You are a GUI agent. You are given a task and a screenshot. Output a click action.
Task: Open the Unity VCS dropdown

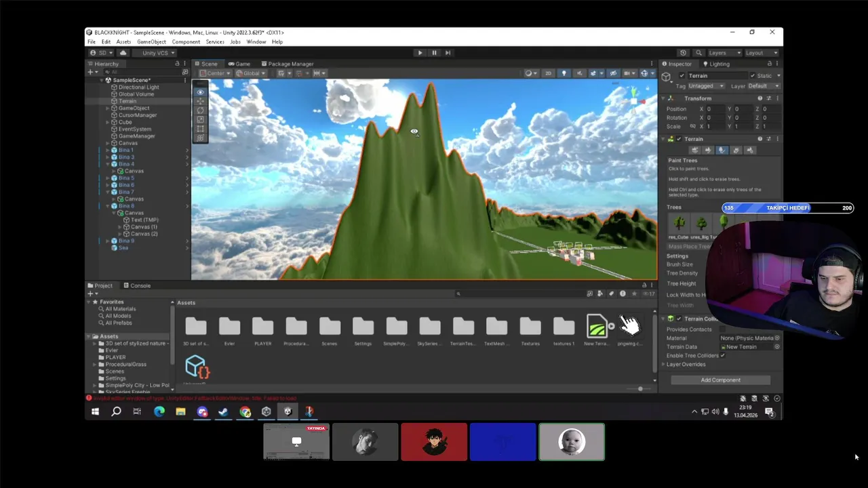(x=155, y=52)
